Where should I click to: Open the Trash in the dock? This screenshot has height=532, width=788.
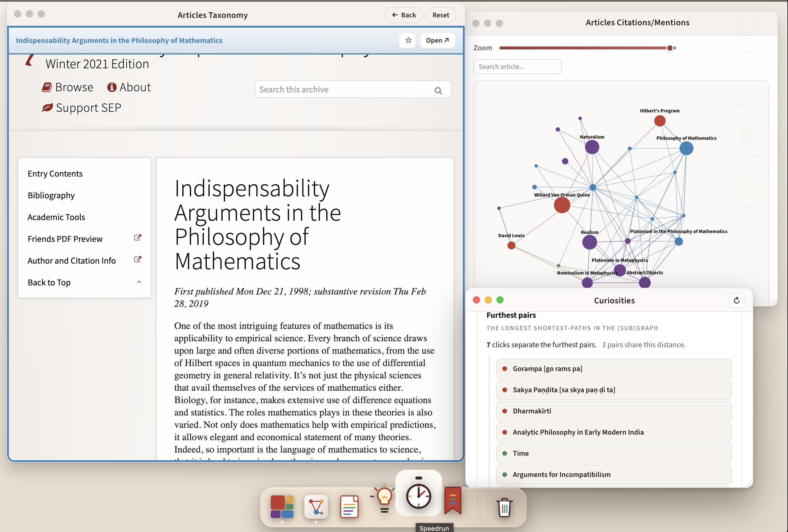pyautogui.click(x=504, y=507)
